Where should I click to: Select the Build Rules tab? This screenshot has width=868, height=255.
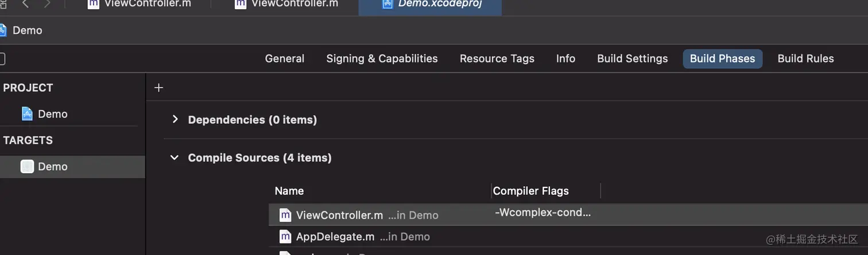805,58
